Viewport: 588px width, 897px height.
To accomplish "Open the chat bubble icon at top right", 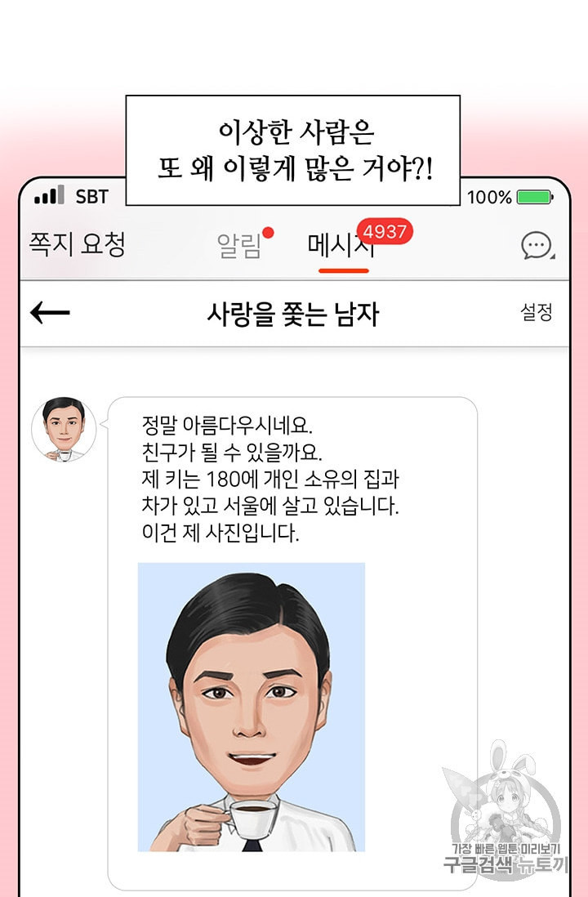I will pos(537,246).
